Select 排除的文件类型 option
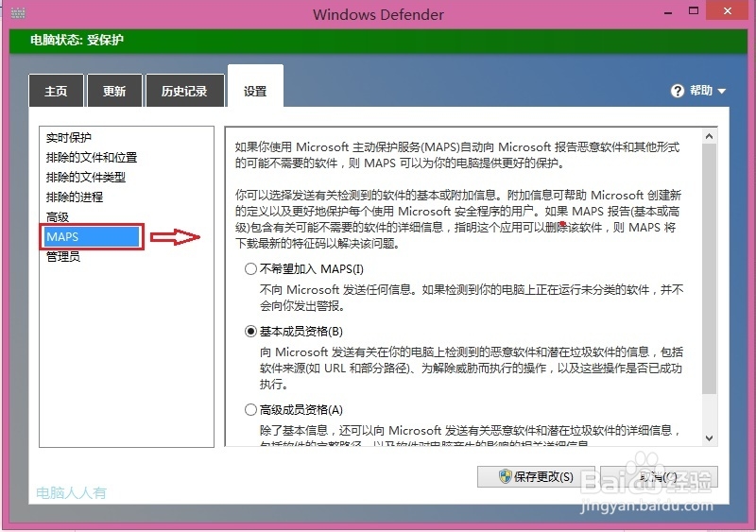This screenshot has width=756, height=532. pos(86,177)
